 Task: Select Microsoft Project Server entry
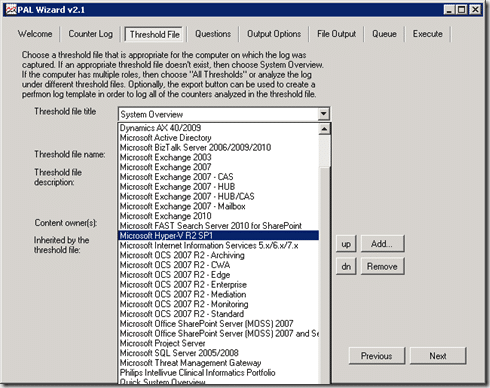point(218,343)
